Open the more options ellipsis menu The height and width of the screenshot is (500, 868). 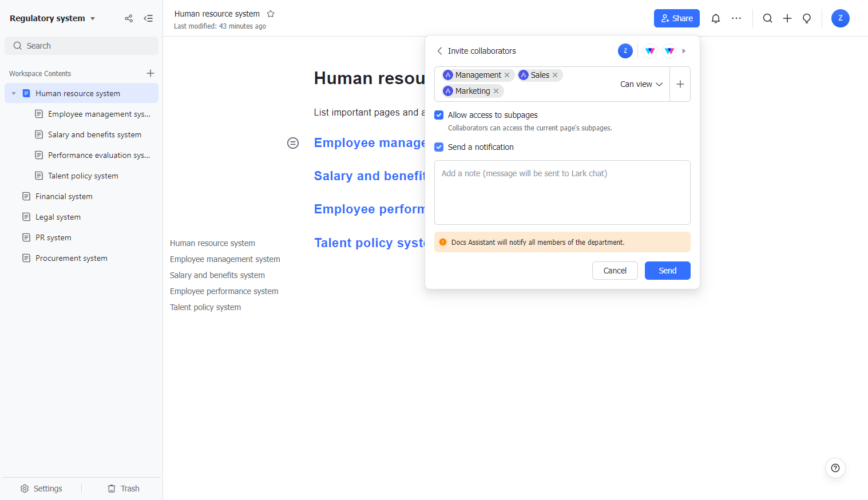pos(736,18)
